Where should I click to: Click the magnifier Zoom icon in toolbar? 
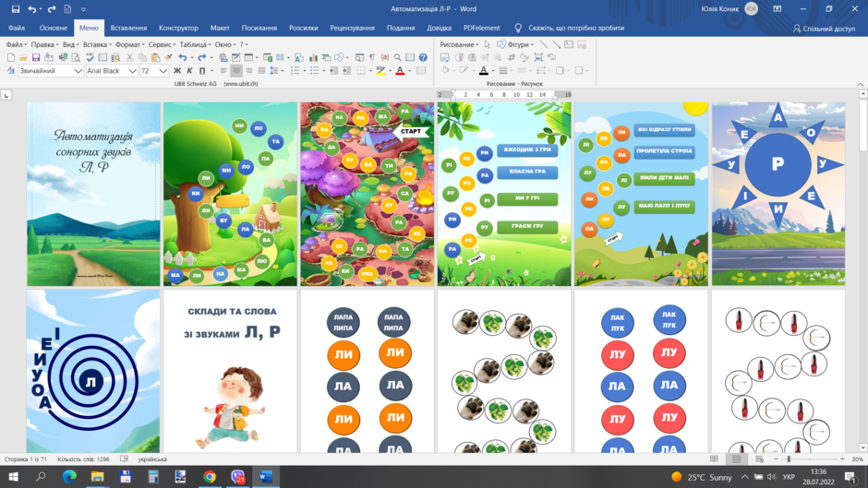pos(397,57)
